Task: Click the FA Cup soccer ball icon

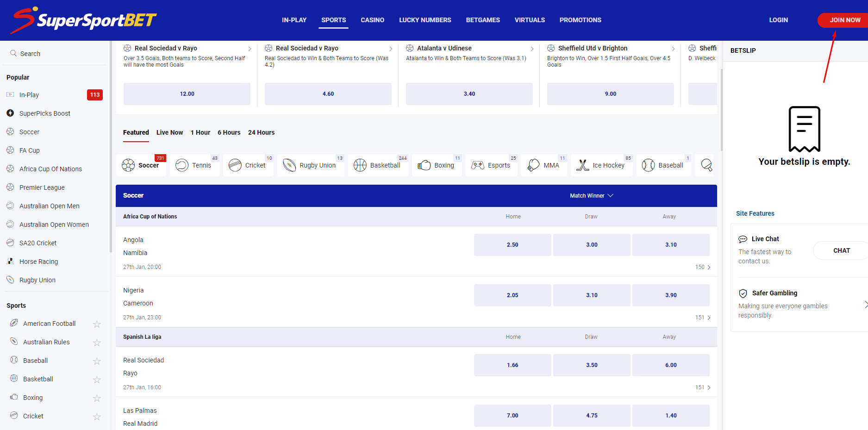Action: [x=10, y=150]
